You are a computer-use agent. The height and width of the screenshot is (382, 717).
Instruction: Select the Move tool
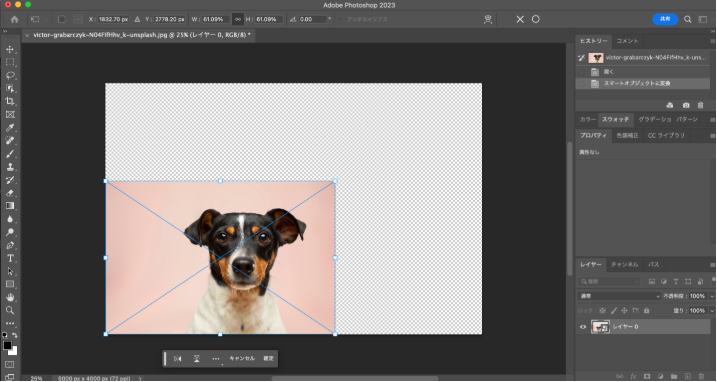coord(10,49)
